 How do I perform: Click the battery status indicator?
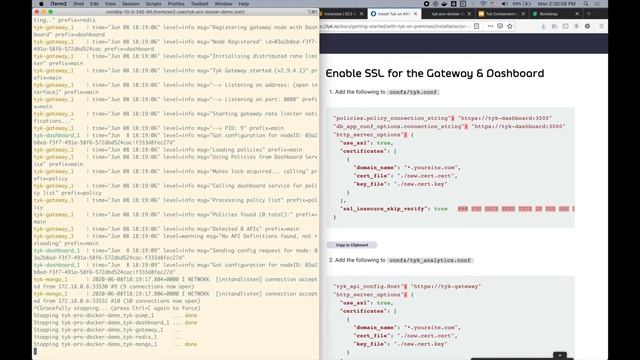(522, 4)
